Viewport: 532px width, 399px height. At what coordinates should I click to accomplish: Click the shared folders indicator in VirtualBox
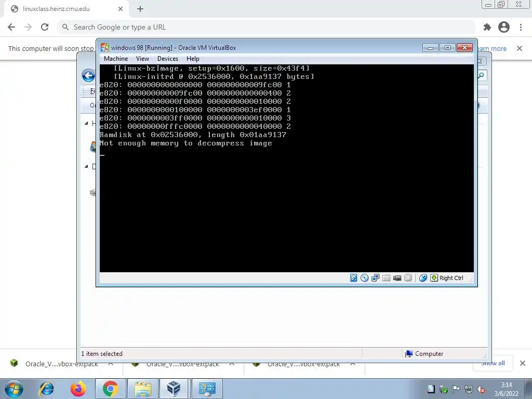pos(386,278)
